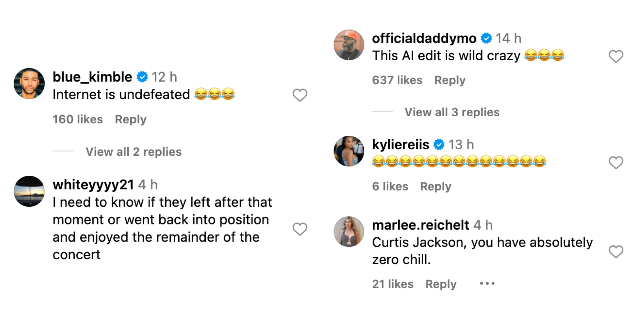View who liked officialdaddymo's comment, 637 likes
644x322 pixels.
click(x=397, y=80)
